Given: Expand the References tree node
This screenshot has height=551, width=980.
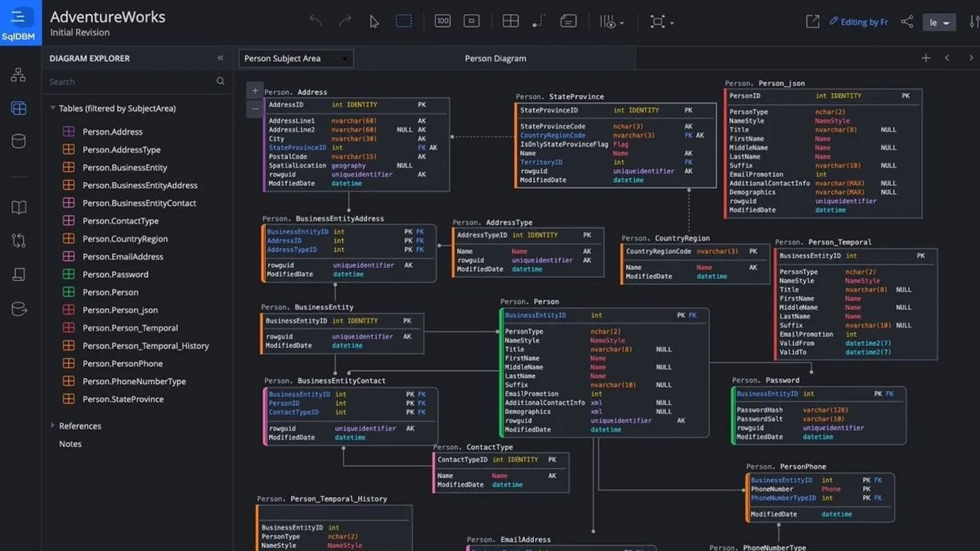Looking at the screenshot, I should (53, 425).
